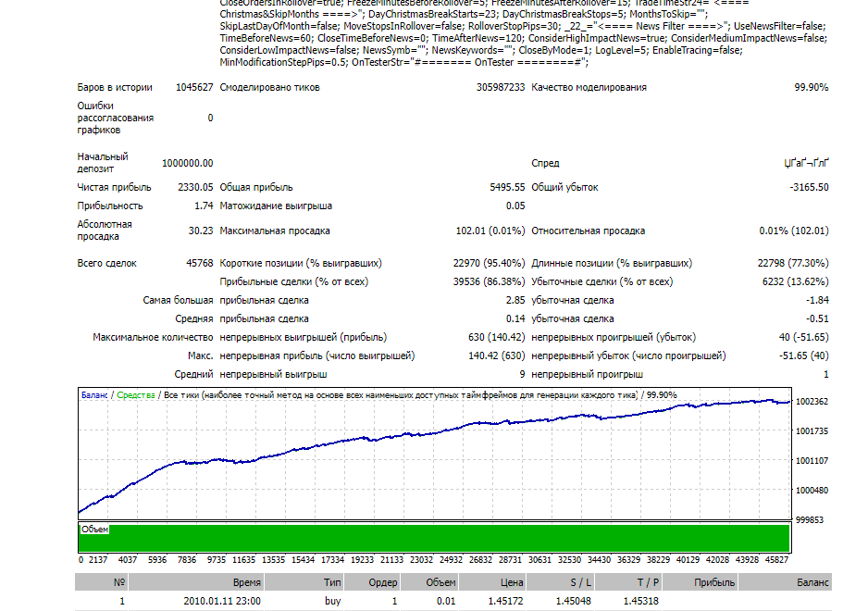This screenshot has width=868, height=611.
Task: Click consecutive wins value 630 (140.42)
Action: [x=497, y=337]
